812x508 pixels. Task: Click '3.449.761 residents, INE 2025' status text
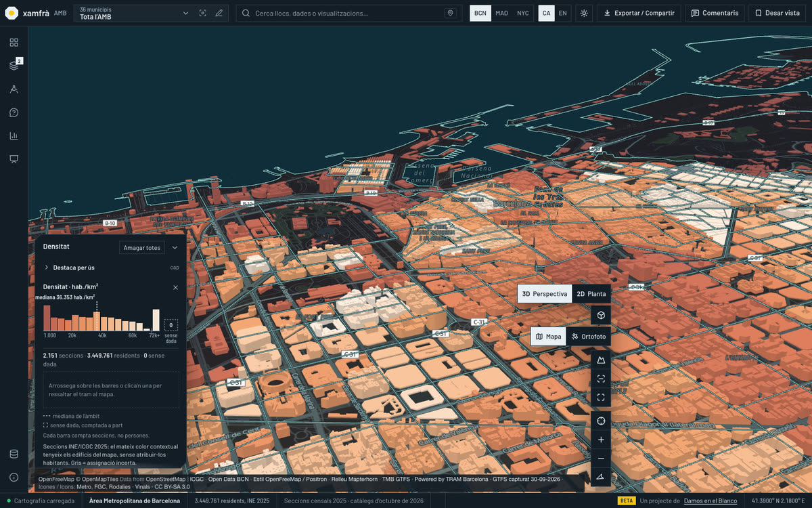click(x=232, y=501)
